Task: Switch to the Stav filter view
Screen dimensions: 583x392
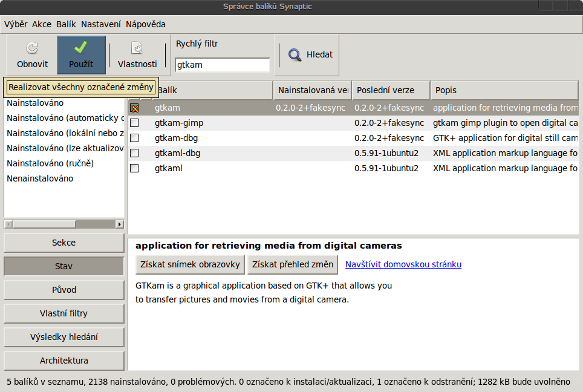Action: click(64, 266)
